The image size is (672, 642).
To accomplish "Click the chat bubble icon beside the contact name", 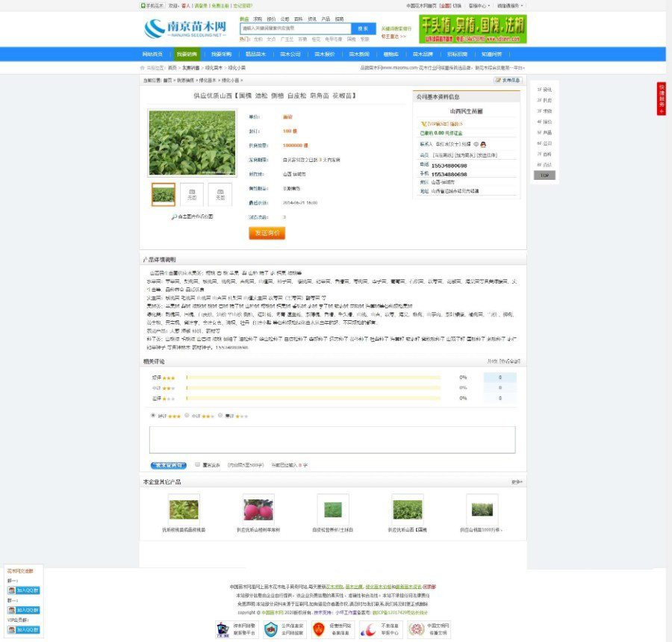I will coord(476,144).
